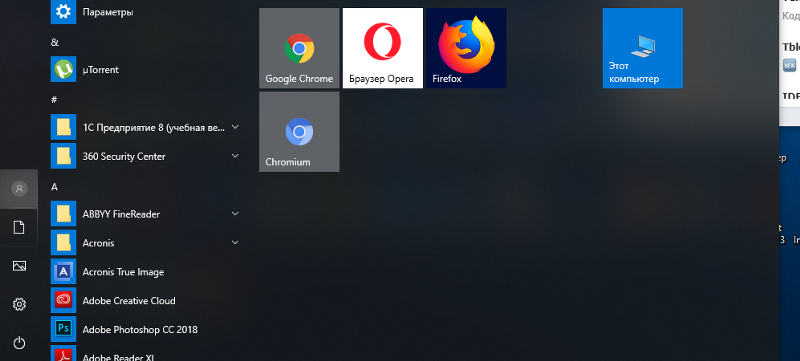Launch the Opera browser tile
This screenshot has width=800, height=361.
click(x=383, y=48)
